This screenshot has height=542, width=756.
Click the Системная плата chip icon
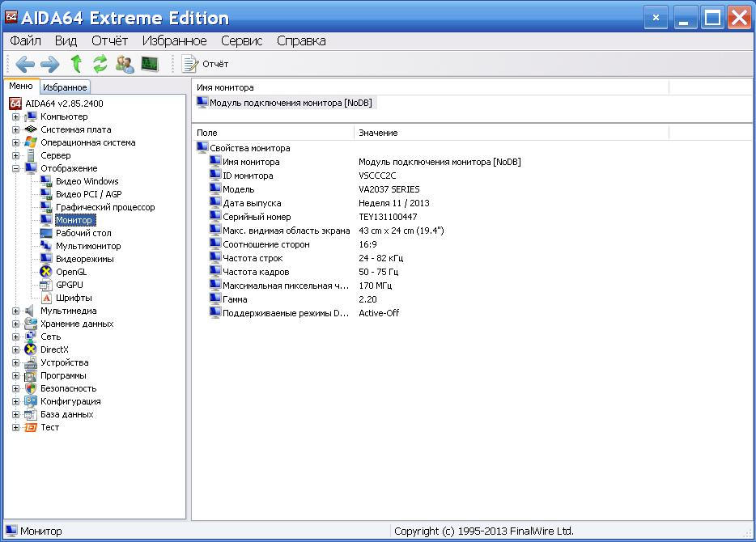pyautogui.click(x=31, y=129)
